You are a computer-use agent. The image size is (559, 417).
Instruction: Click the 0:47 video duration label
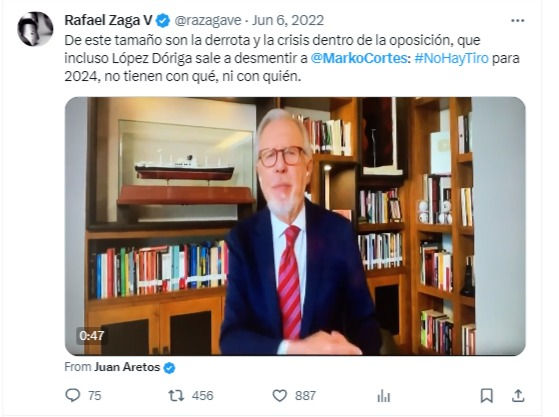tap(92, 335)
